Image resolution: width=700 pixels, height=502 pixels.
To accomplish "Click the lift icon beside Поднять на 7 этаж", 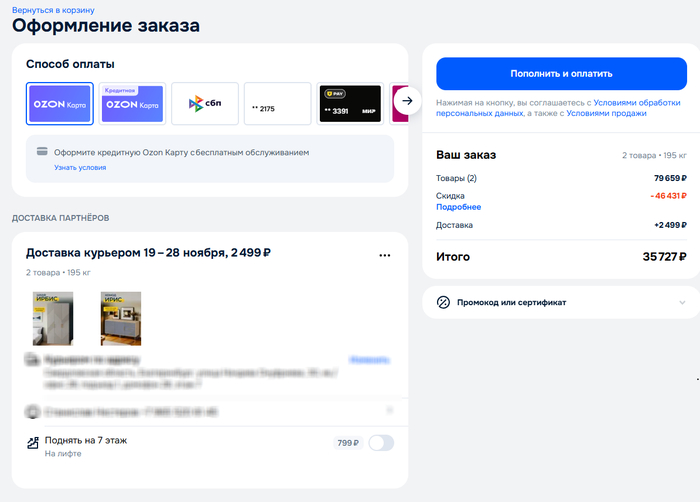I will 34,442.
